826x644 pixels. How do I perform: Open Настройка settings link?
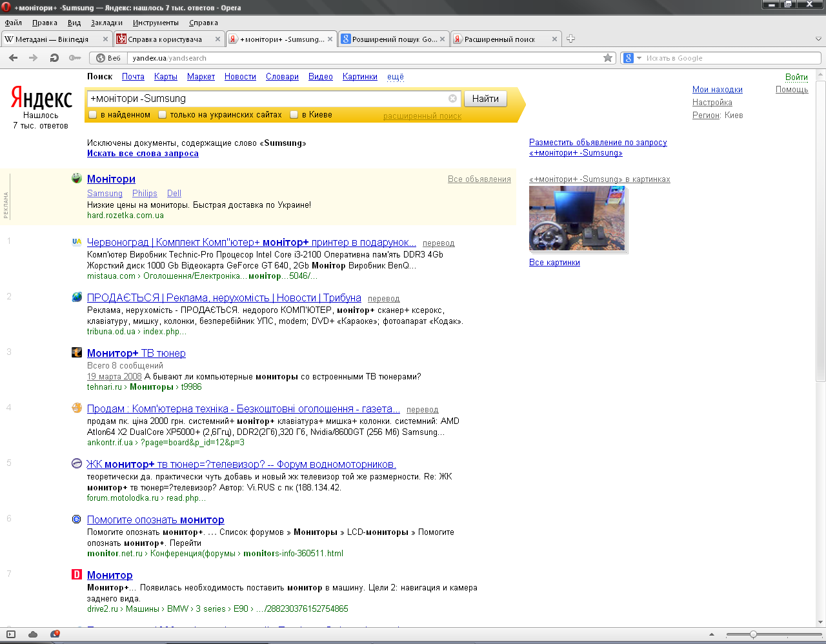point(712,103)
